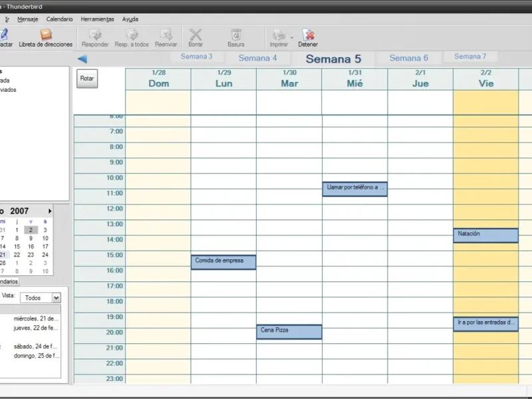Select day 2 highlighted in mini calendar
Viewport: 532px width, 399px height.
tap(31, 230)
